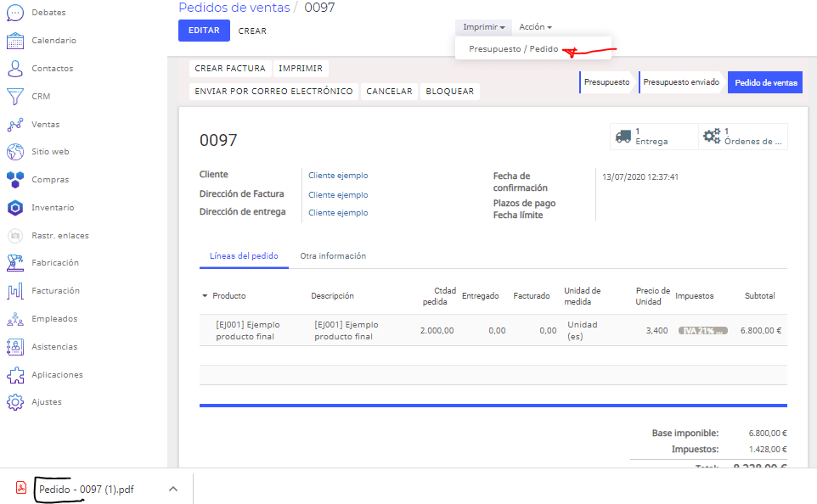
Task: Click the IVA 21% tax tag
Action: point(703,331)
